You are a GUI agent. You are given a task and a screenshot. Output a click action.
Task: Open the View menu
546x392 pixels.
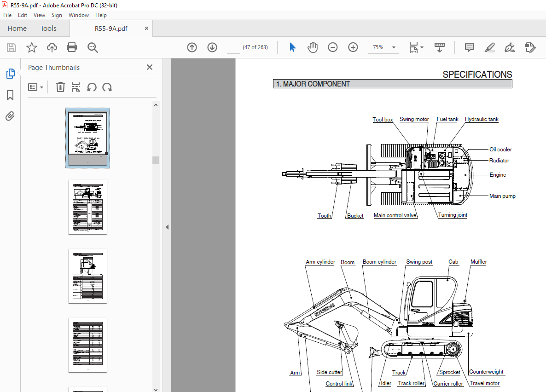click(x=39, y=15)
